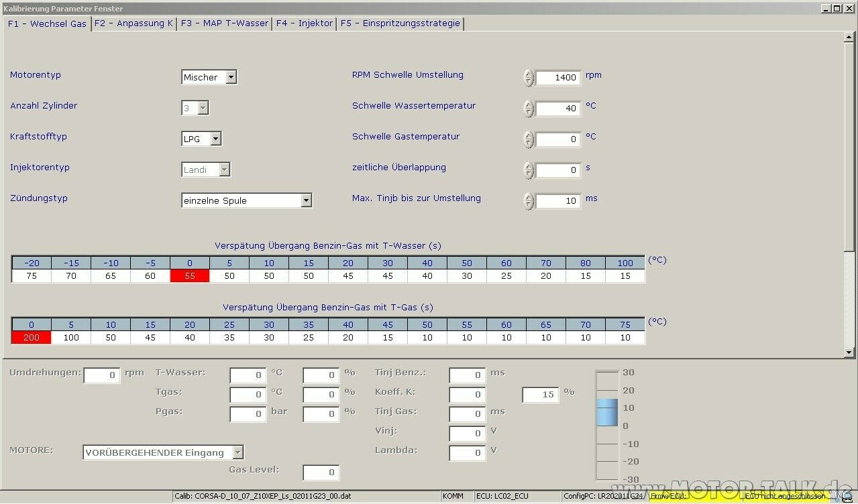This screenshot has height=504, width=858.
Task: Select T-Wasser delay cell with value 25
Action: (506, 275)
